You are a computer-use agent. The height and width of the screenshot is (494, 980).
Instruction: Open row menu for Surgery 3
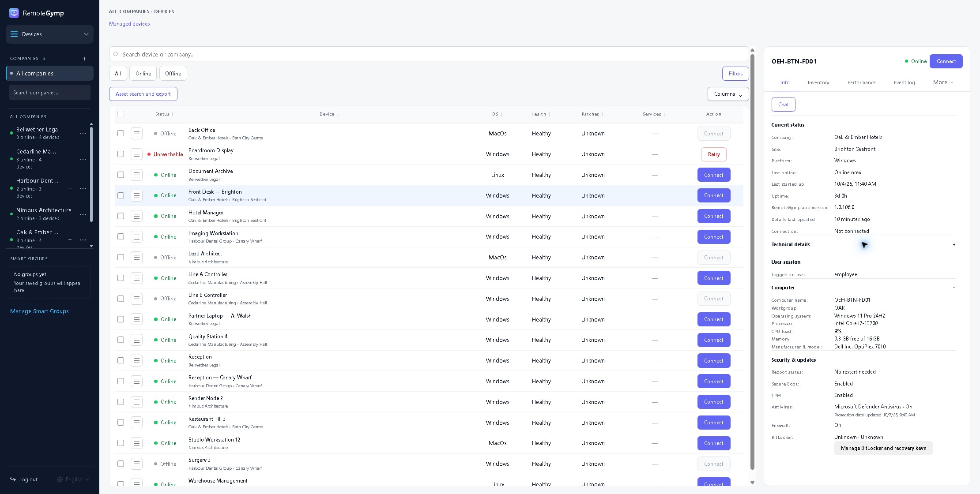click(x=137, y=464)
